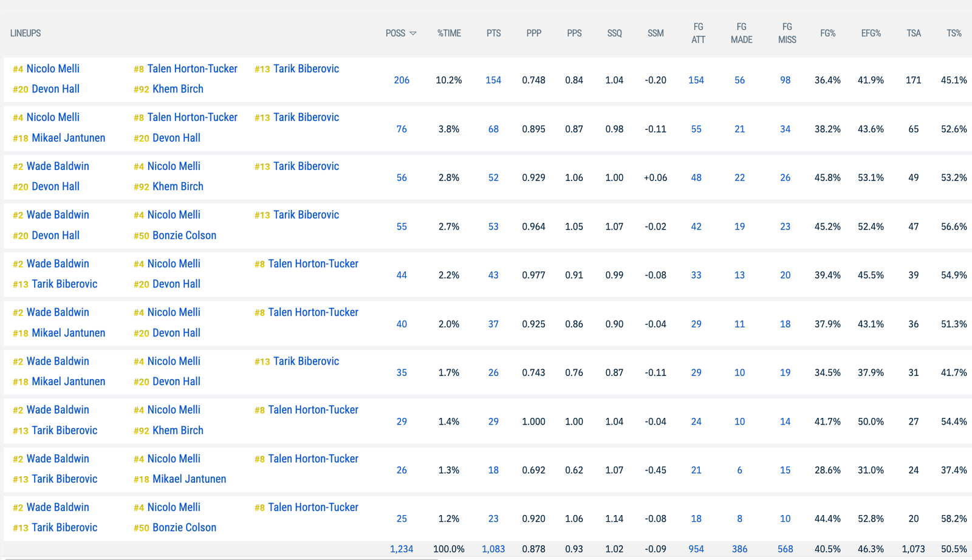
Task: Open POSS value 56 in the third lineup
Action: (x=402, y=177)
